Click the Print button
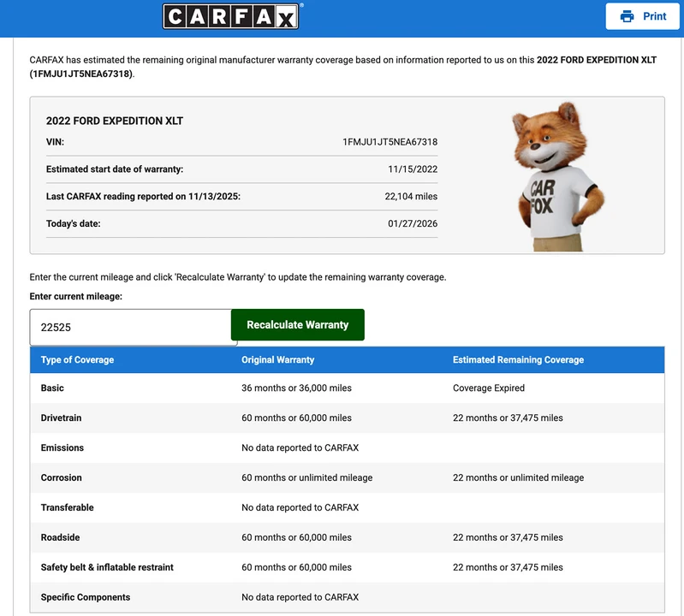The height and width of the screenshot is (616, 684). [642, 16]
